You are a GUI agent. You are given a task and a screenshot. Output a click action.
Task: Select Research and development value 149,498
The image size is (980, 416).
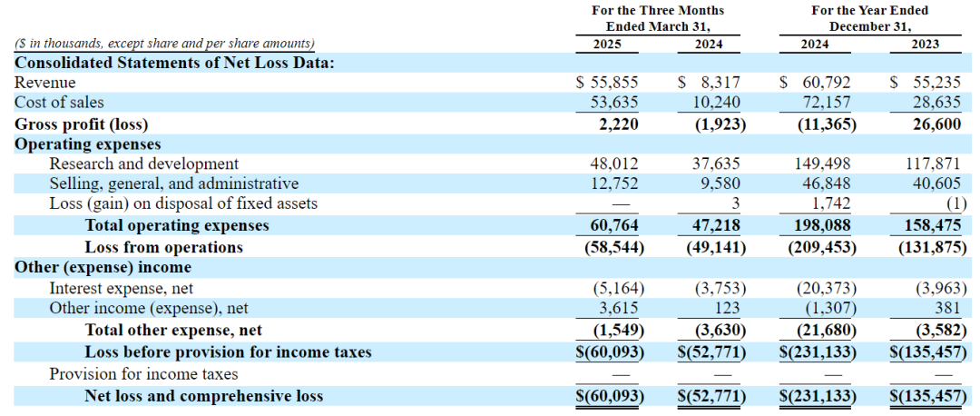822,163
